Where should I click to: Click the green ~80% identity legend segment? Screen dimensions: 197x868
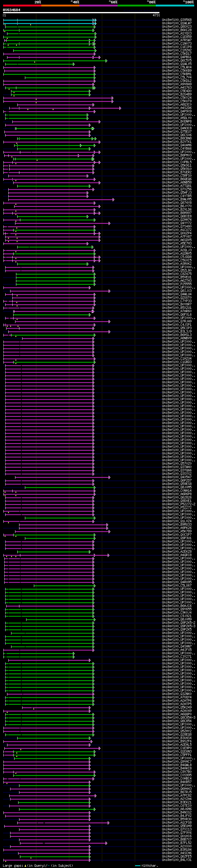point(137,6)
